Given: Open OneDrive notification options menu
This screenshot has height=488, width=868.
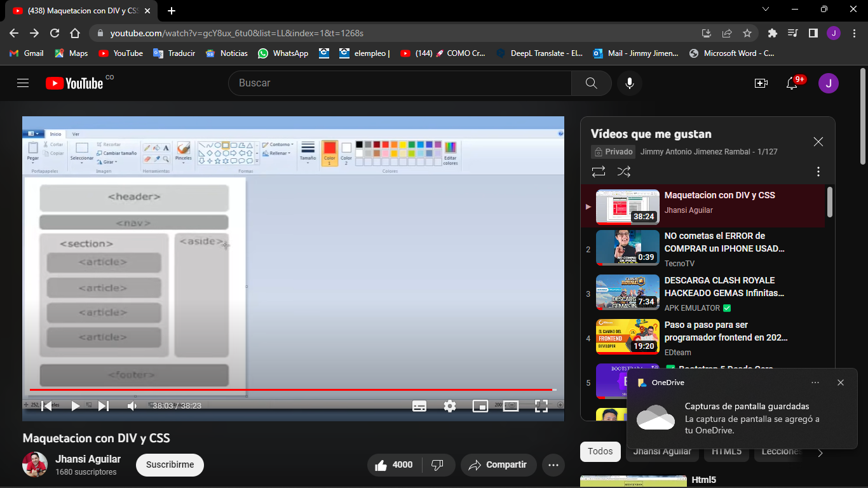Looking at the screenshot, I should click(x=815, y=383).
